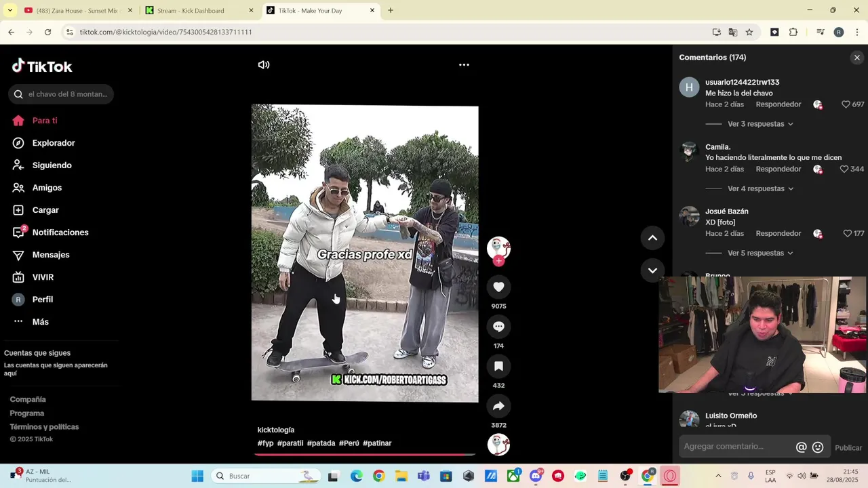This screenshot has height=488, width=868.
Task: Open usuario124422trw133's profile avatar
Action: click(x=689, y=87)
